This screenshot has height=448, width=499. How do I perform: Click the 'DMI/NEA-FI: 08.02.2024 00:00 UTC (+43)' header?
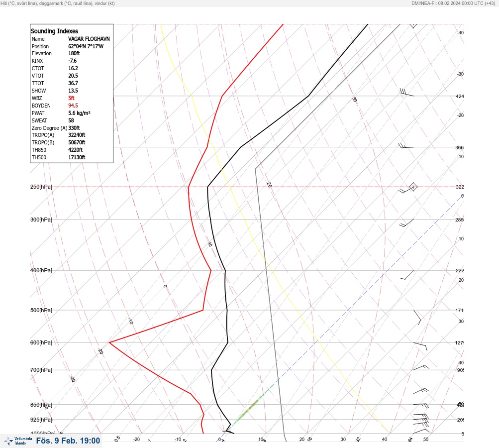pyautogui.click(x=453, y=3)
